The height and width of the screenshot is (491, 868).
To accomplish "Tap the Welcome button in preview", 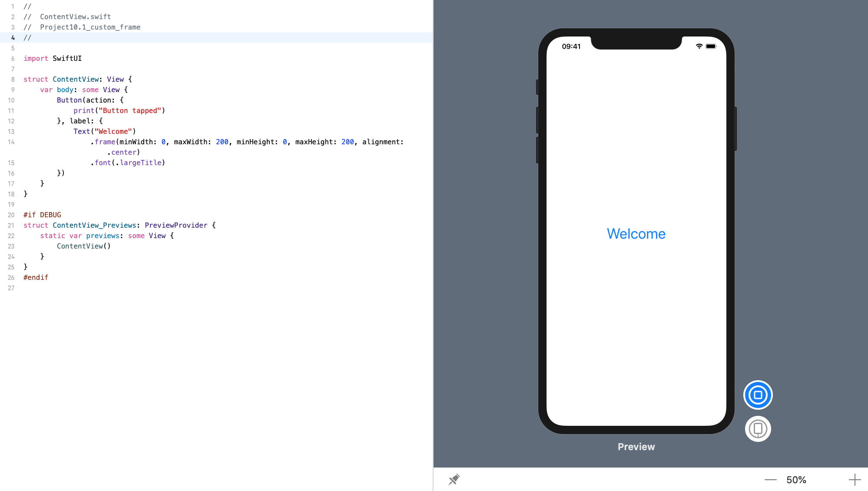I will 636,234.
